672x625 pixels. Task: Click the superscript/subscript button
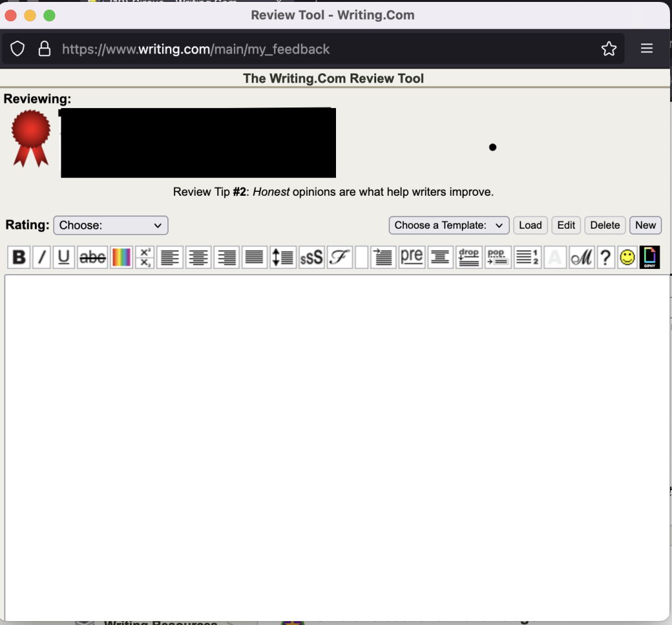point(145,257)
